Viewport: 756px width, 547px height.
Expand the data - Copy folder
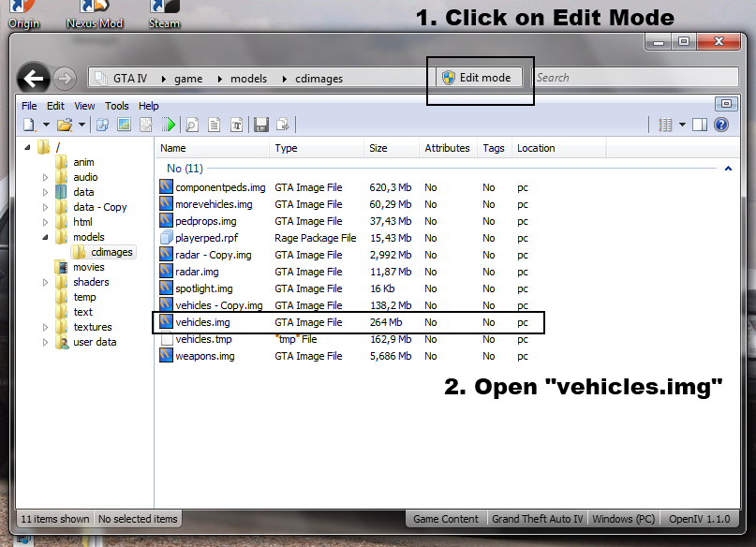tap(45, 207)
